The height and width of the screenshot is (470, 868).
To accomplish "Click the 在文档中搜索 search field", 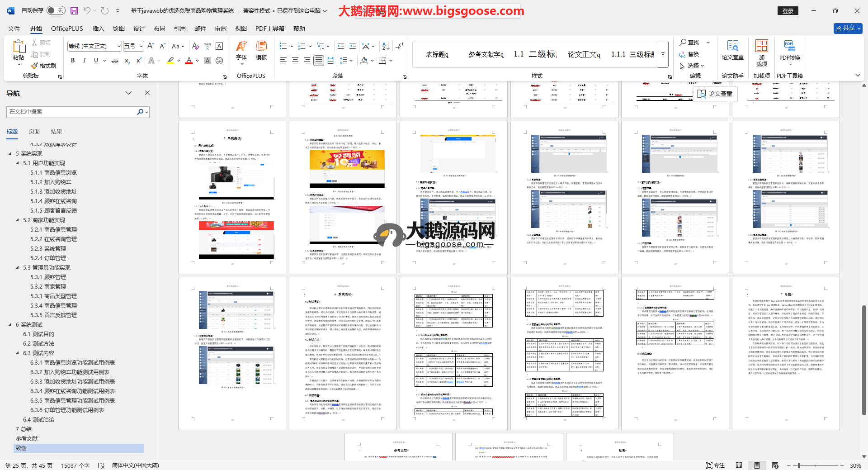I will (x=72, y=112).
